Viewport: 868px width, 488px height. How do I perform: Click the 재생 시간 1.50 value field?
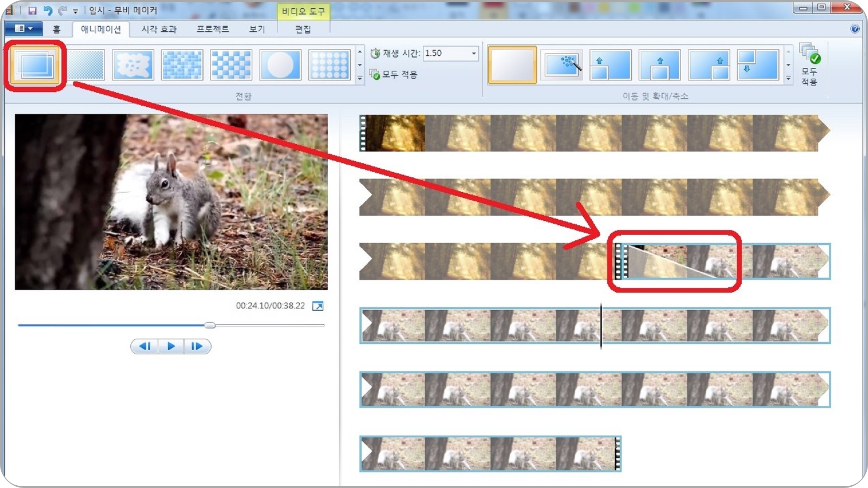[x=447, y=53]
